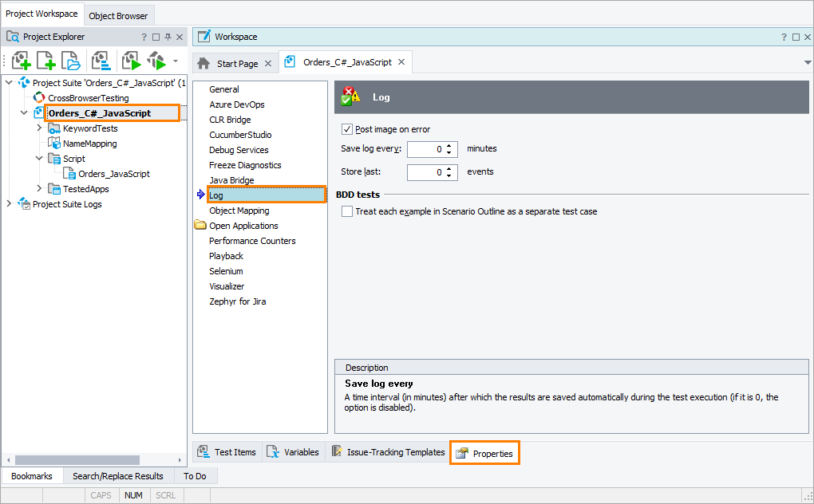This screenshot has height=504, width=814.
Task: Click the root Project Suite node icon
Action: click(x=24, y=82)
